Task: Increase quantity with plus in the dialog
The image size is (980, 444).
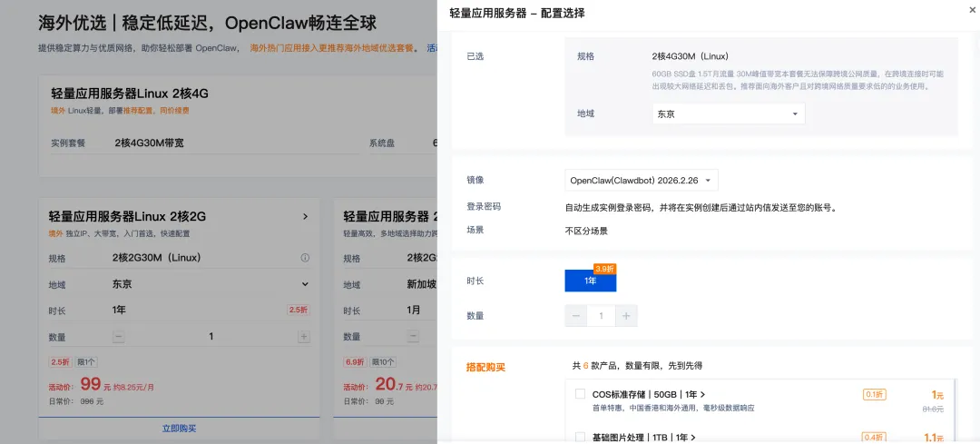Action: [626, 316]
